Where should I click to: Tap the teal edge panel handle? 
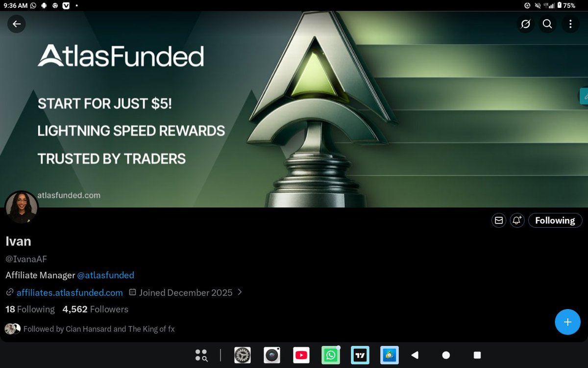click(584, 96)
